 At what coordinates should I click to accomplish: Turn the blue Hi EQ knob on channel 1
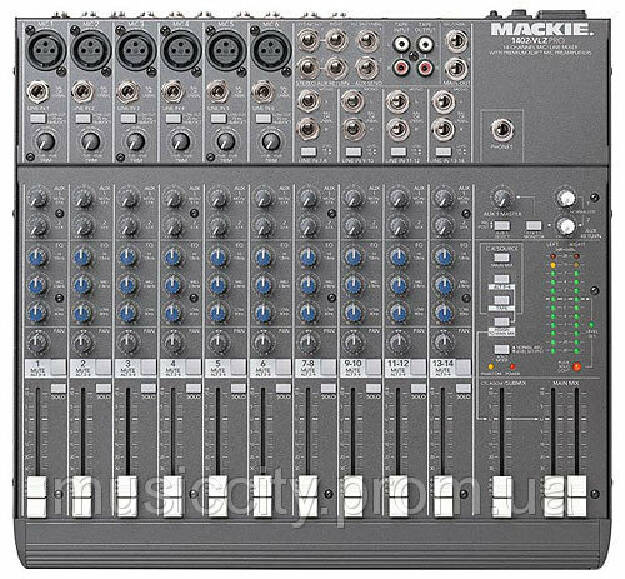coord(38,257)
